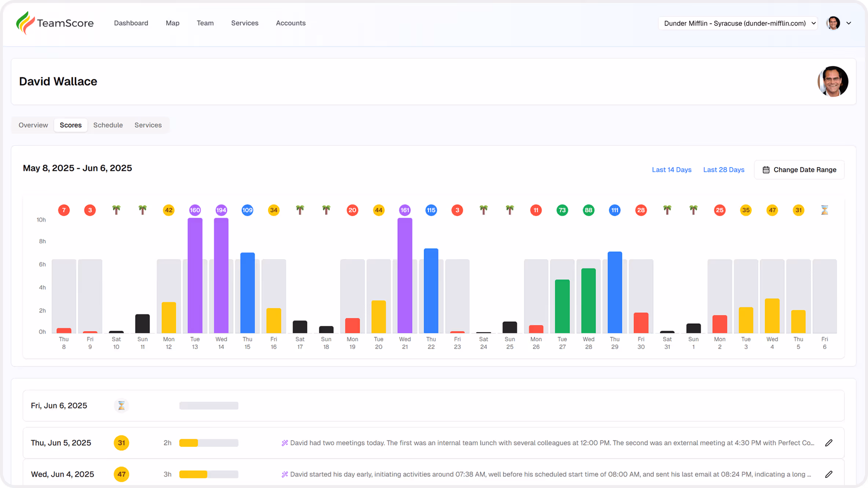
Task: Switch to the Overview tab
Action: (x=33, y=125)
